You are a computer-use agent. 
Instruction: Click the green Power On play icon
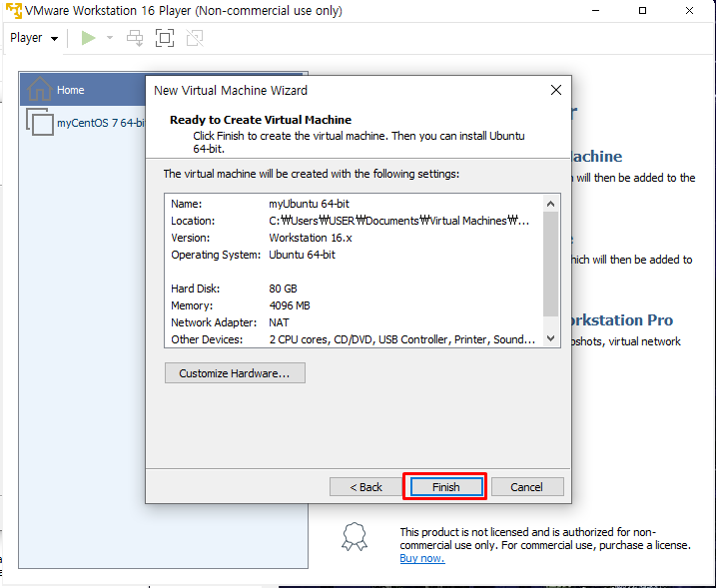(x=88, y=38)
